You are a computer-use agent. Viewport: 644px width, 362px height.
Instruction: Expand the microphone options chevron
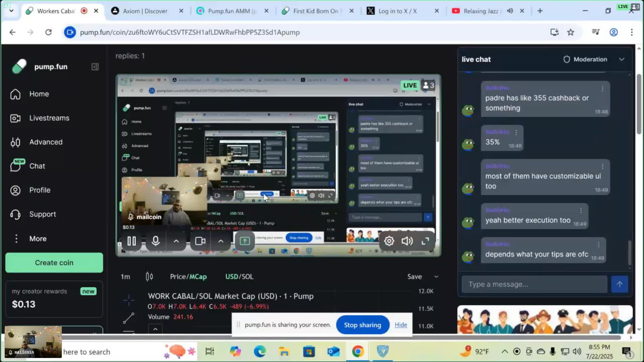176,241
